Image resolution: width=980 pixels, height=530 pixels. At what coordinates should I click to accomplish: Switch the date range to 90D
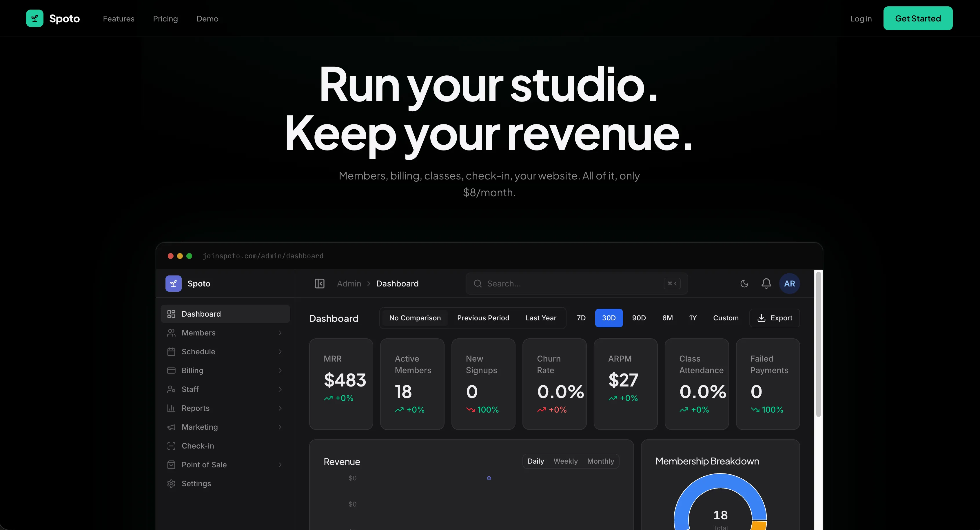[x=639, y=318]
